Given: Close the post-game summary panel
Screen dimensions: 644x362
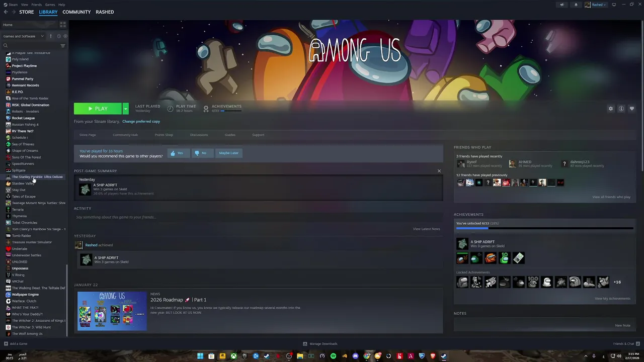Looking at the screenshot, I should 439,171.
